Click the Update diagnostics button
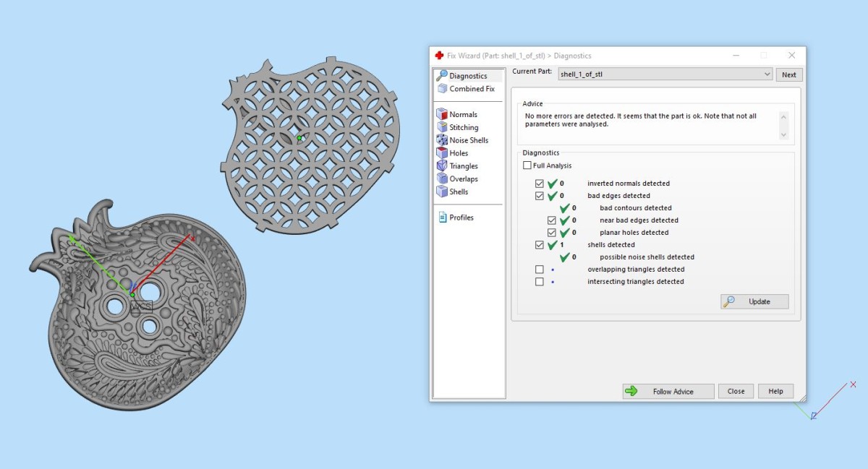 click(x=754, y=302)
